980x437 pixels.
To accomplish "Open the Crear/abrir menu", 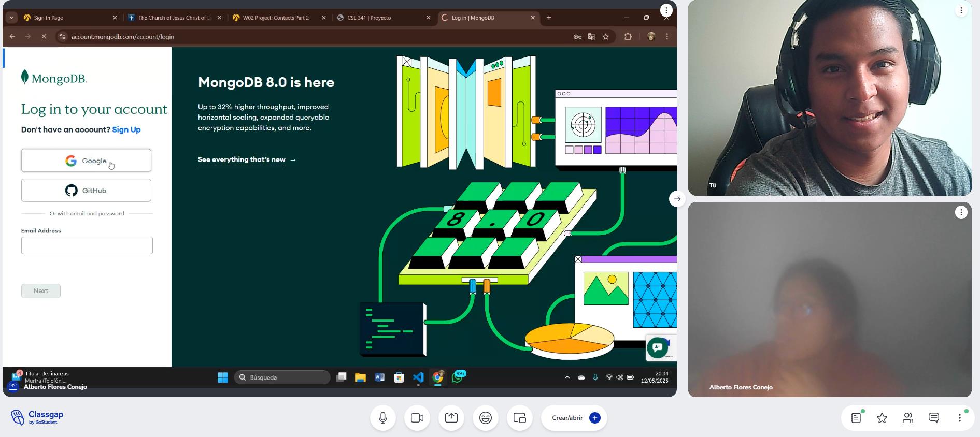I will click(574, 418).
